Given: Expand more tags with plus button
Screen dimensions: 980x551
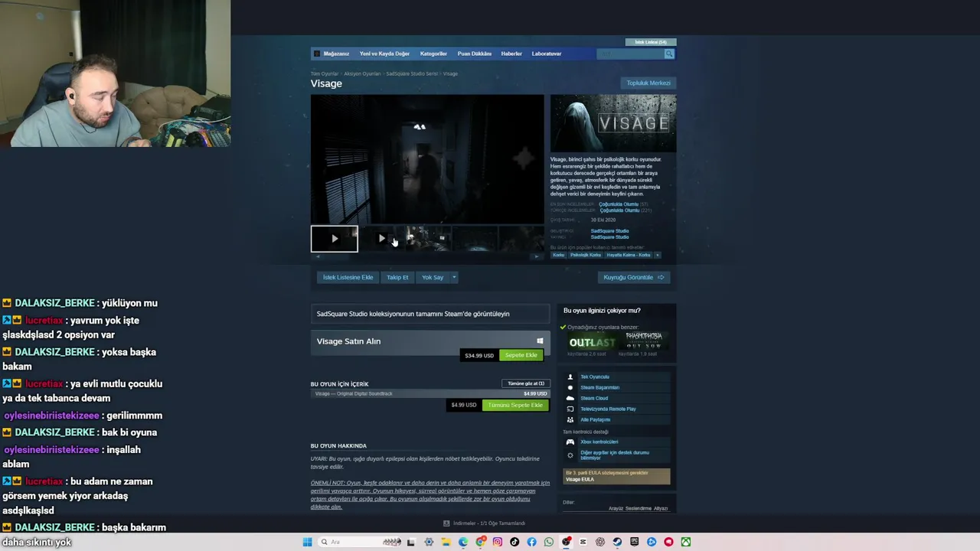Looking at the screenshot, I should [x=657, y=255].
